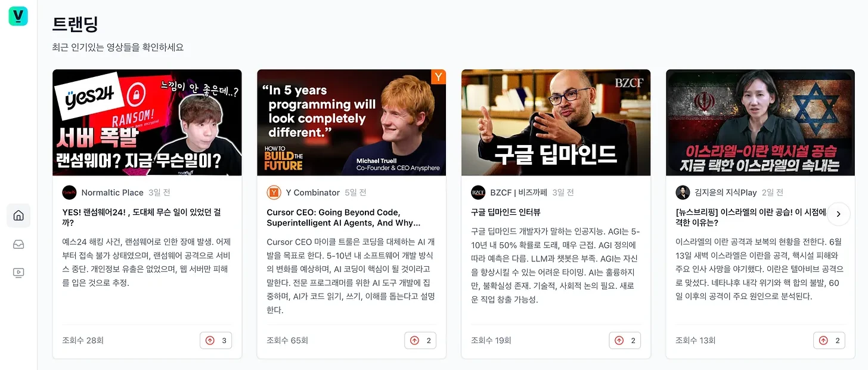Open the 구글 딥마인드 thumbnail

coord(556,122)
